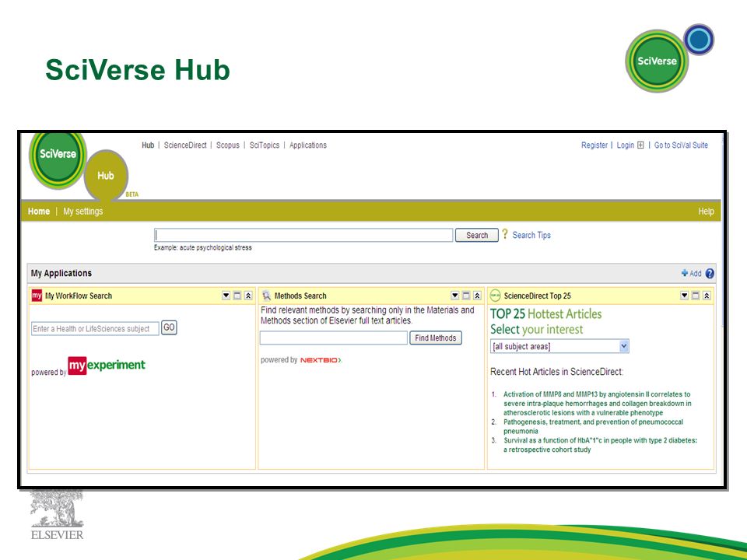Click the GO button in My WorkFlow Search
Screen dimensions: 747x560
point(169,327)
